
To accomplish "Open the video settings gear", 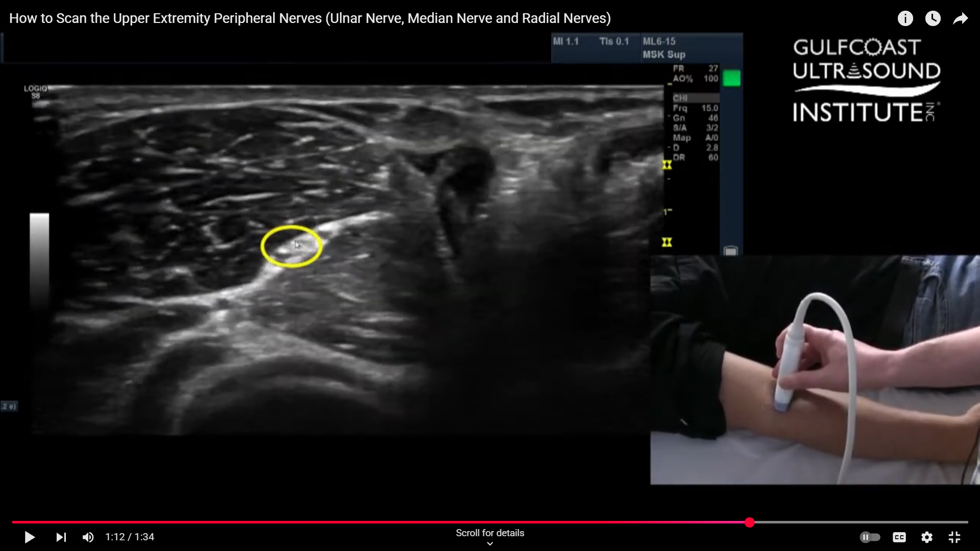I will [x=926, y=537].
